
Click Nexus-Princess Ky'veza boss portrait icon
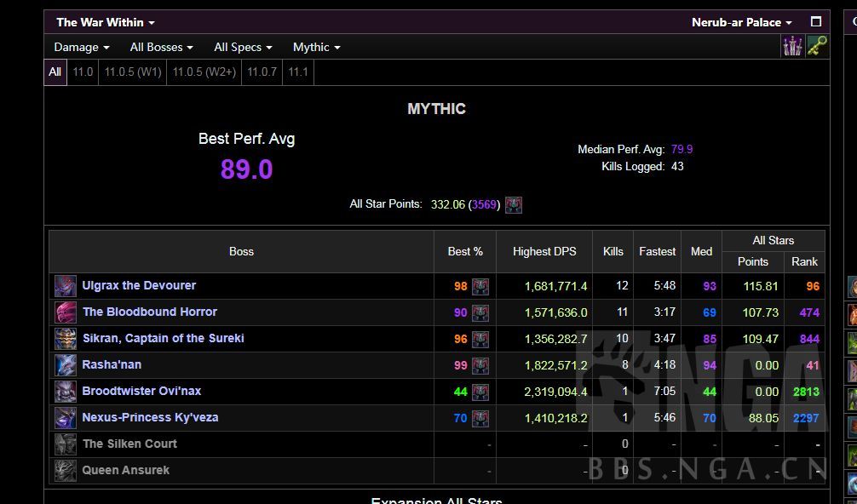[x=66, y=418]
